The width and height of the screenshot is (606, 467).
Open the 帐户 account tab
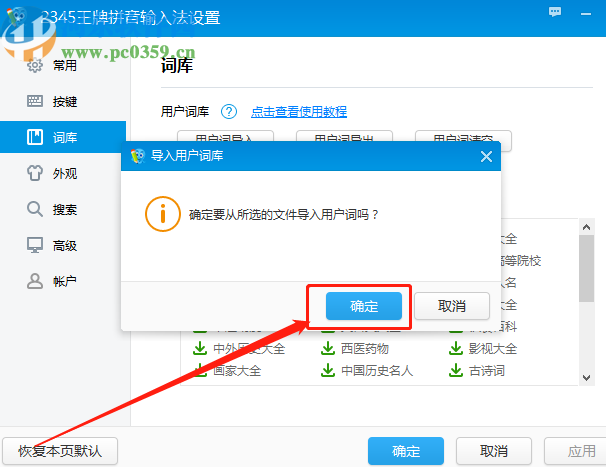point(63,281)
